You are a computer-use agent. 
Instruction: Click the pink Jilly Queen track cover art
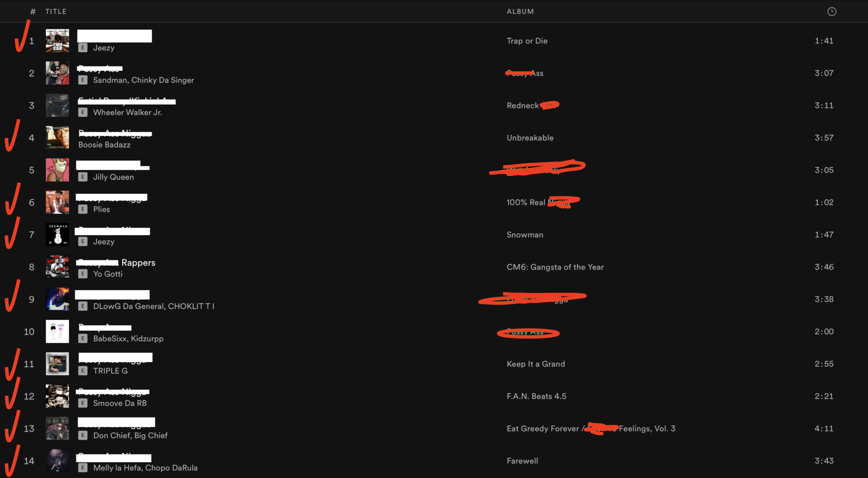[x=57, y=170]
